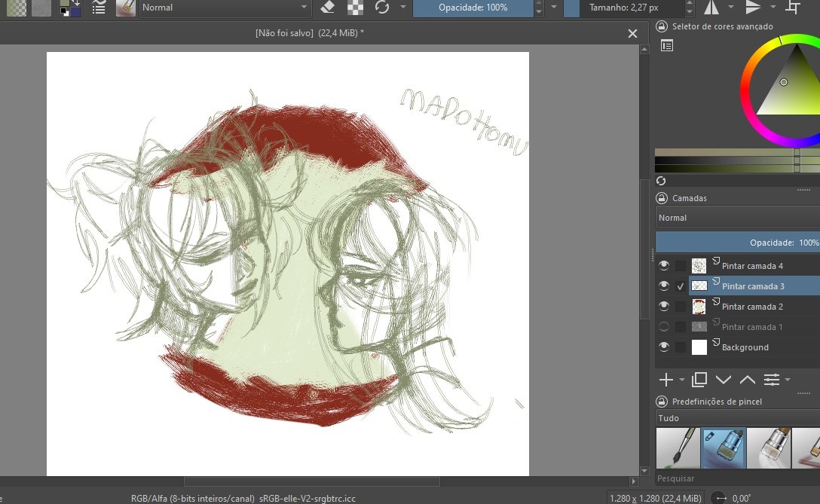
Task: Move the layer up with the arrow
Action: [x=748, y=380]
